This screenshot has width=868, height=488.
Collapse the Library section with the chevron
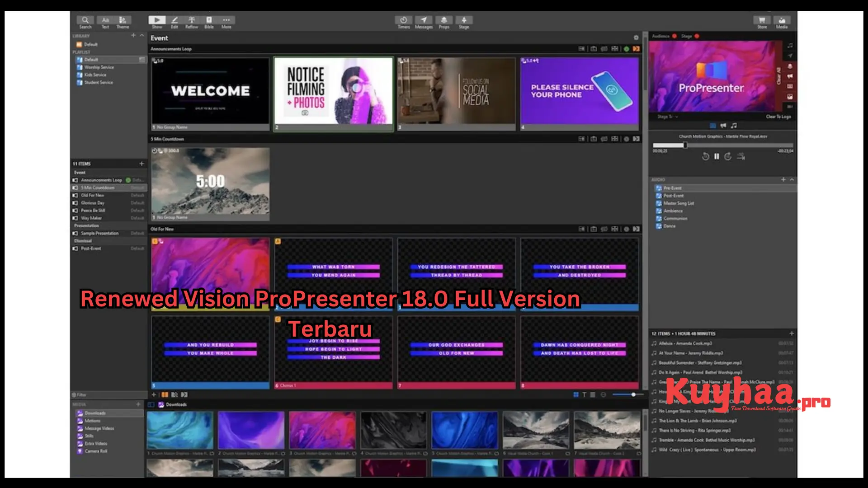[142, 35]
